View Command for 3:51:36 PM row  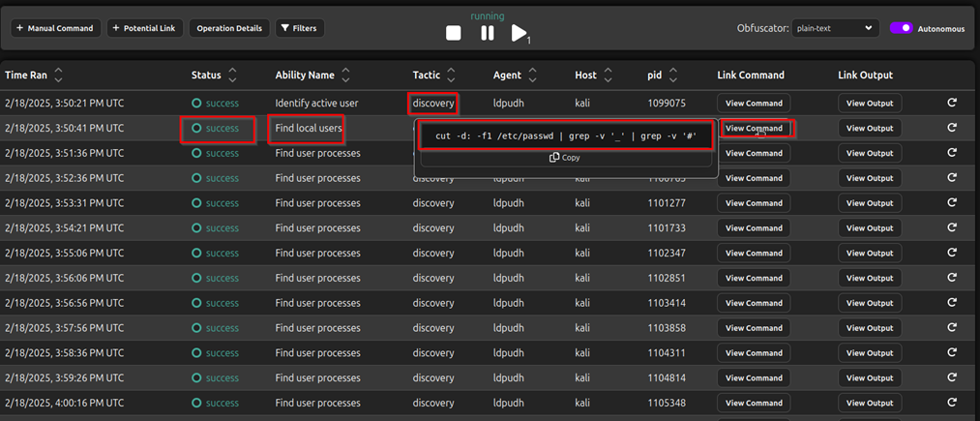click(754, 153)
